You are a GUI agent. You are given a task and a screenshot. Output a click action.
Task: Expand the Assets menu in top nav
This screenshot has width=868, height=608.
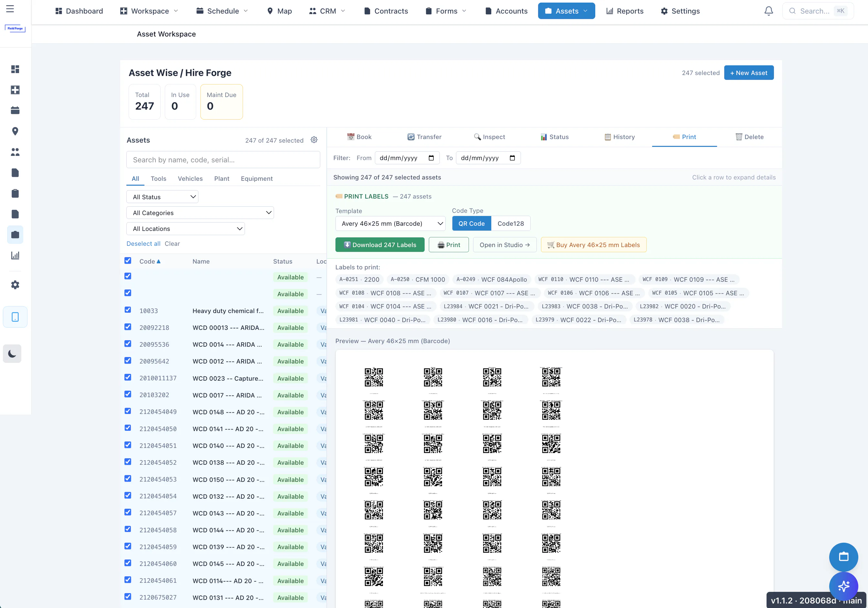566,11
